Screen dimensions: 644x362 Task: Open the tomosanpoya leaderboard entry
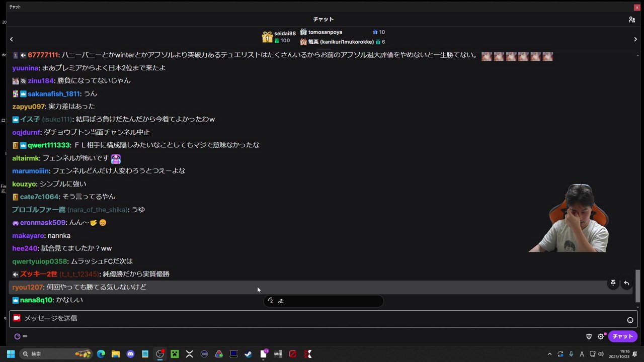(325, 32)
